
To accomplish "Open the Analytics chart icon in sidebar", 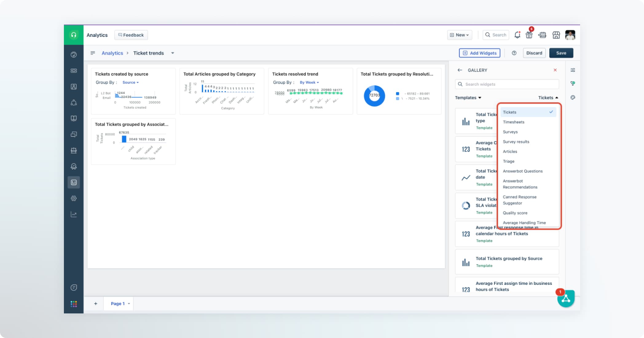I will tap(74, 183).
